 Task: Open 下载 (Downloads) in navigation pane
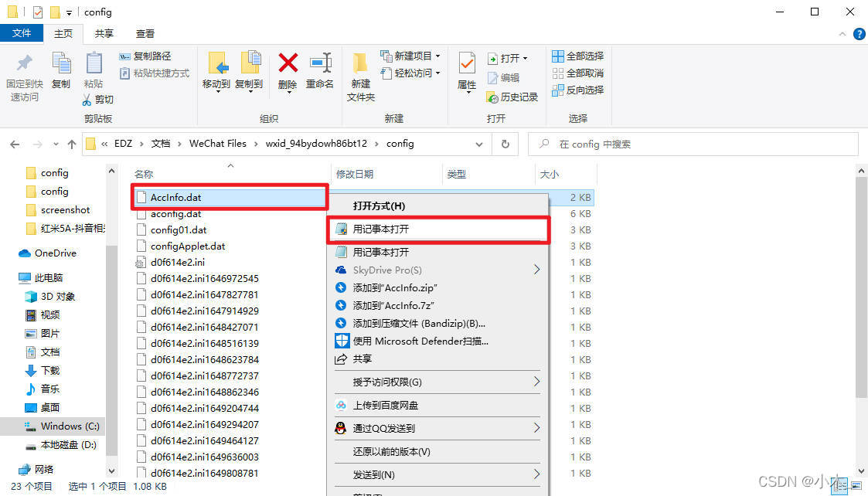(43, 370)
